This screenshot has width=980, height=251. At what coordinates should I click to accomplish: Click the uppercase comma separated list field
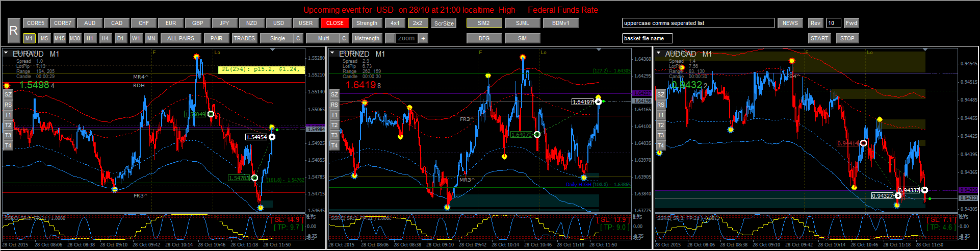point(699,23)
